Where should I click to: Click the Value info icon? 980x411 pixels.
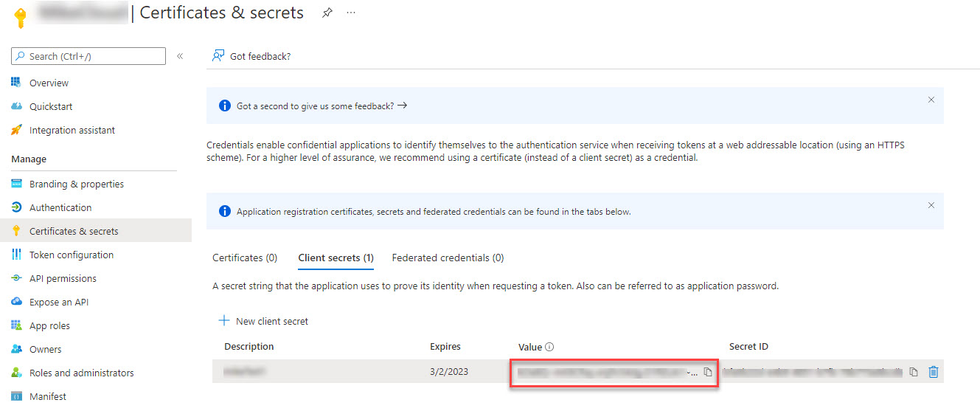[549, 347]
